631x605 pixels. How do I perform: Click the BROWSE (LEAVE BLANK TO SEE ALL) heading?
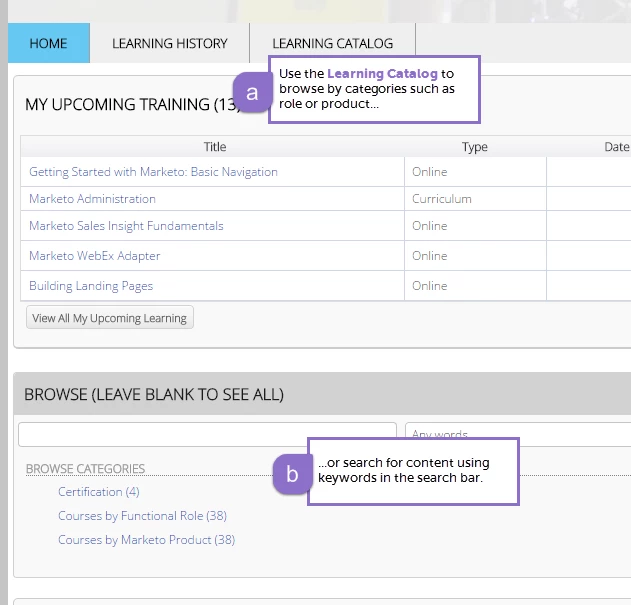(x=154, y=394)
